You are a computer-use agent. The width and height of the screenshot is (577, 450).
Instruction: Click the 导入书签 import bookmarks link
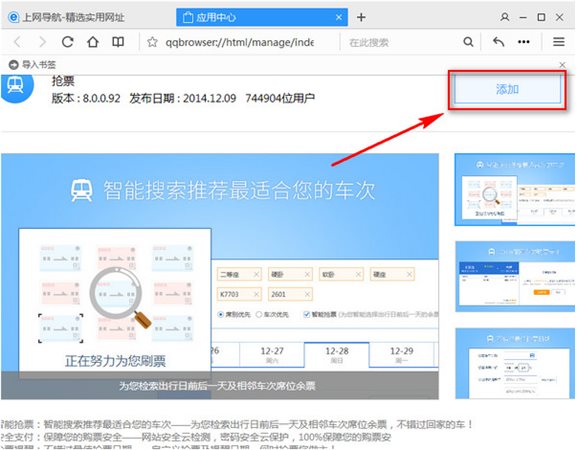(32, 65)
